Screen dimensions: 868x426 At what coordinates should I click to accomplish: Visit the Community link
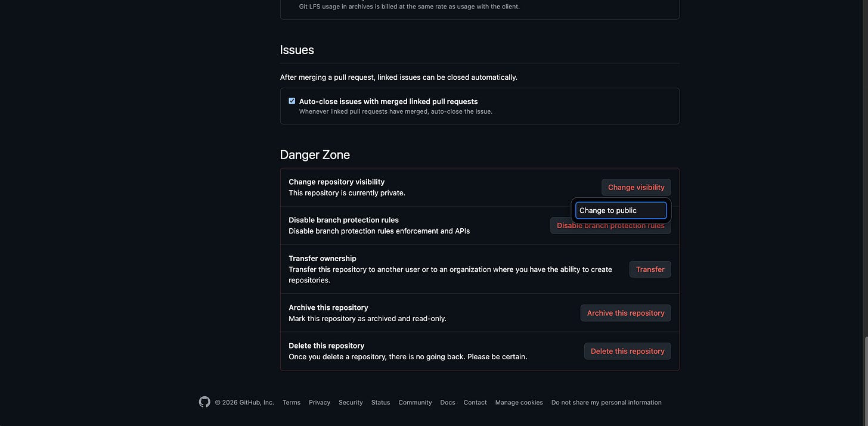click(x=415, y=401)
